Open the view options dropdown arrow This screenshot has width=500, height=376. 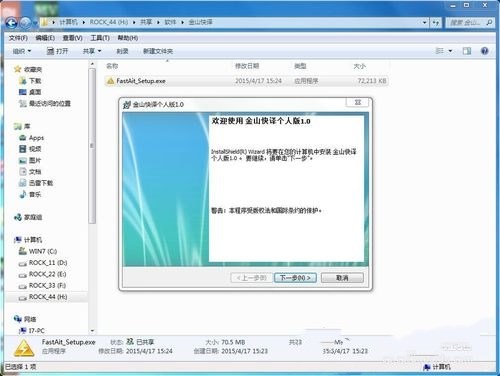pyautogui.click(x=450, y=51)
